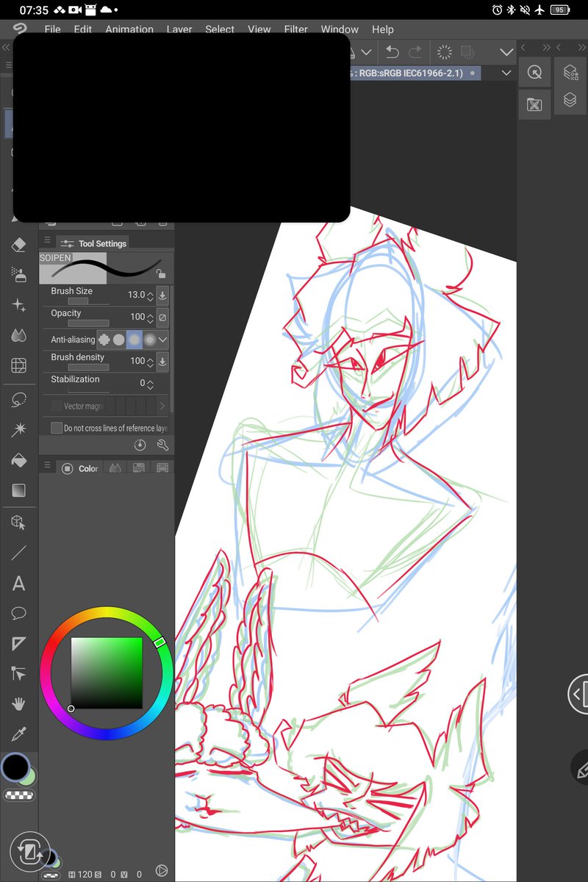
Task: Open the Layer stack panel icon
Action: click(570, 100)
